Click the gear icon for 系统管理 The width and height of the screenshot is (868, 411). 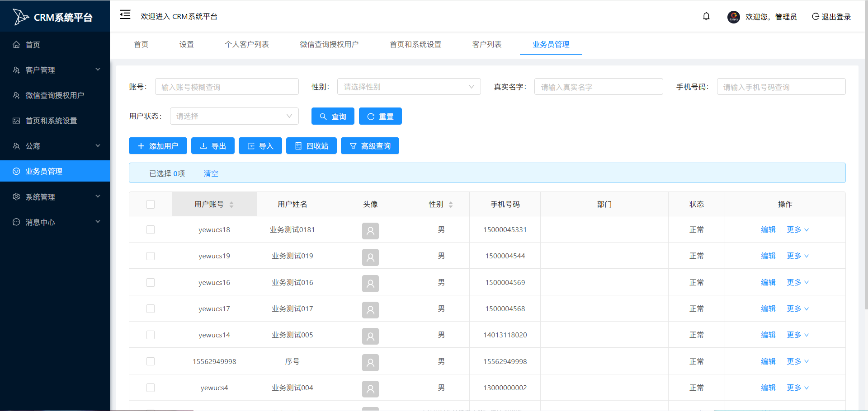point(16,196)
